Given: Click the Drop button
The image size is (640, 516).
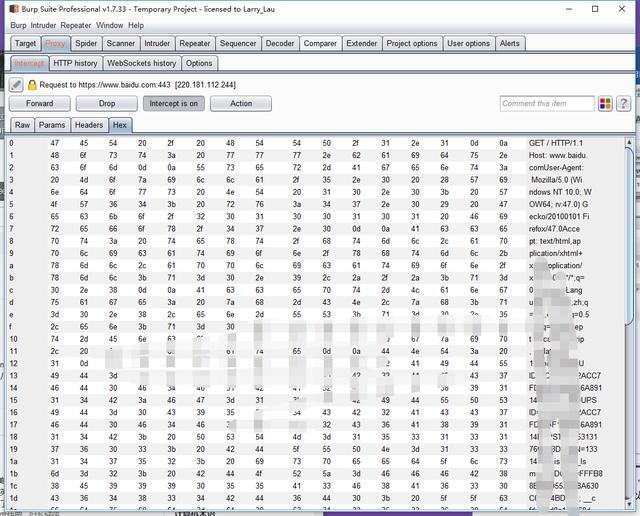Looking at the screenshot, I should point(107,104).
